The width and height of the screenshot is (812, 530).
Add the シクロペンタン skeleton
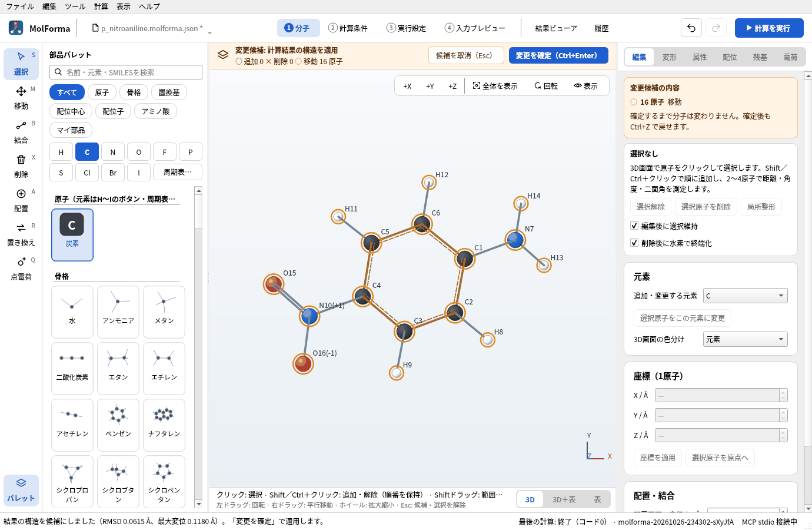[164, 481]
